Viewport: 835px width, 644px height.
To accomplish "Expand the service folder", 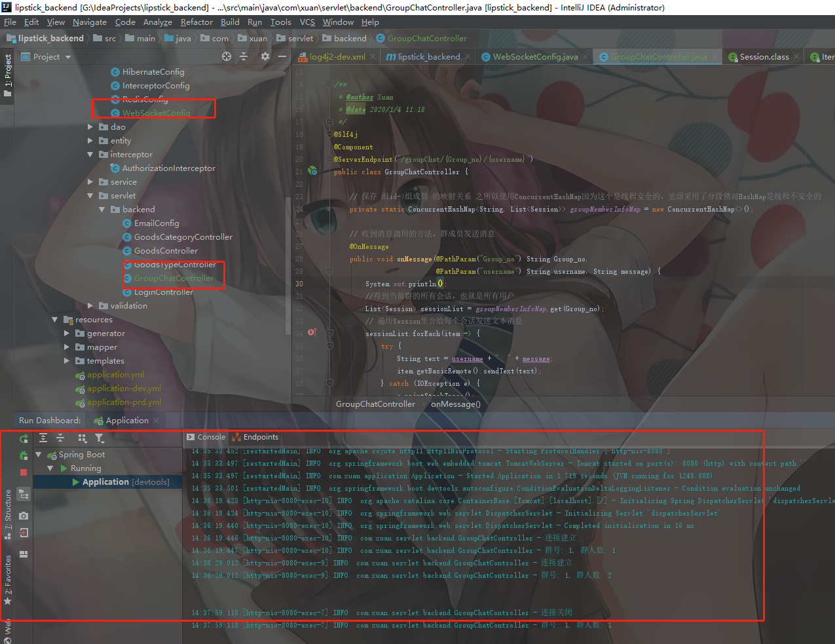I will point(90,182).
